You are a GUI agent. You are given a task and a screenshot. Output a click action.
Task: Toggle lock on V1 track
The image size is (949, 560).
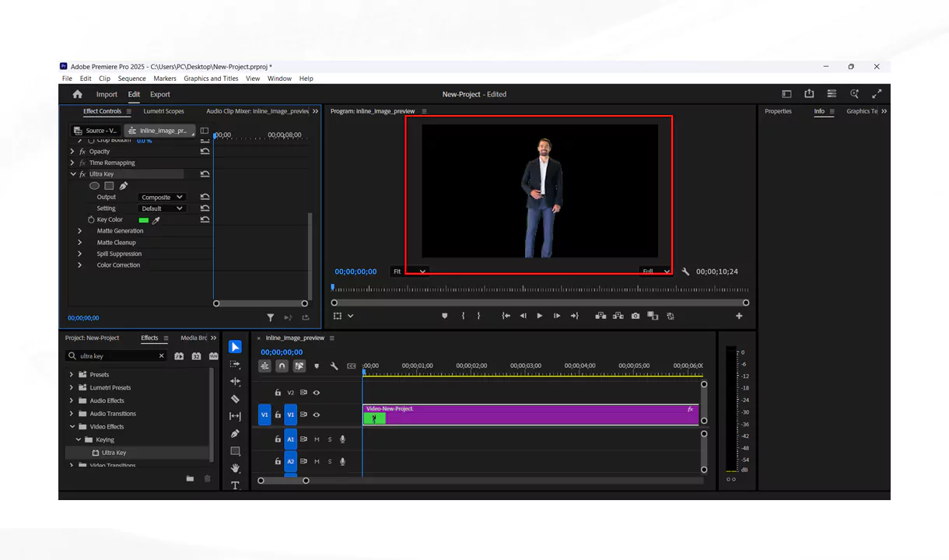click(278, 415)
